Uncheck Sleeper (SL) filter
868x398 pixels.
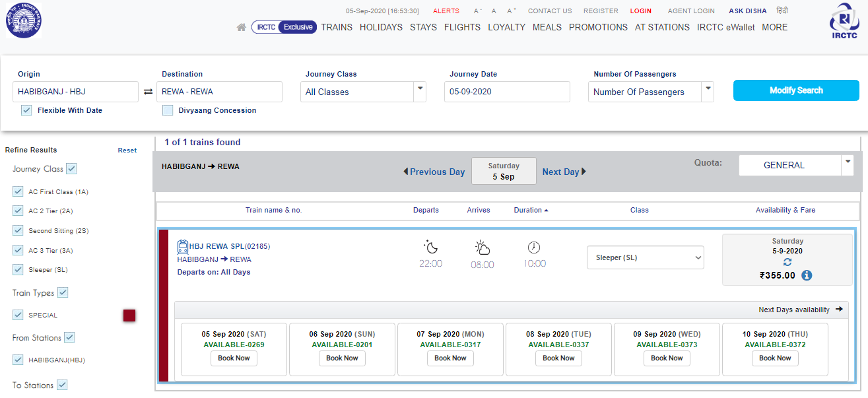18,269
